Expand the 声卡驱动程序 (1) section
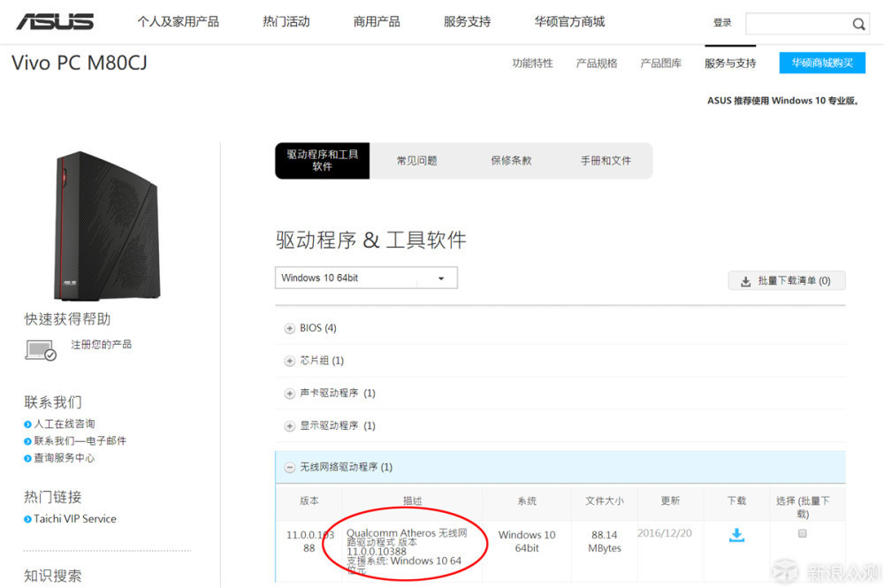The height and width of the screenshot is (588, 884). point(290,393)
